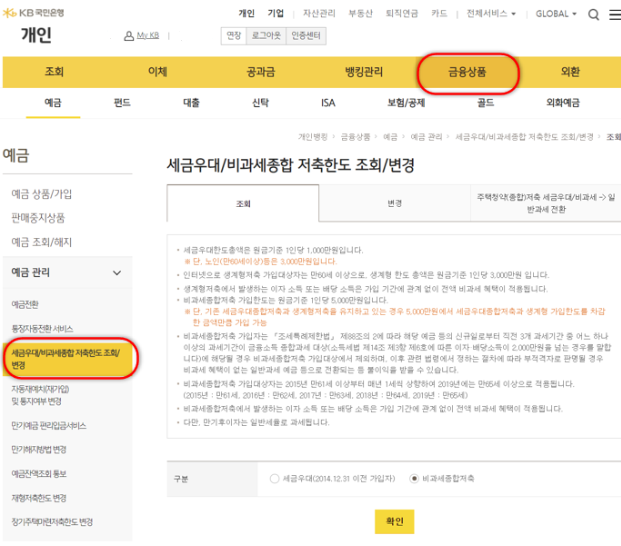Open the 조회 main menu
This screenshot has width=621, height=546.
coord(54,72)
